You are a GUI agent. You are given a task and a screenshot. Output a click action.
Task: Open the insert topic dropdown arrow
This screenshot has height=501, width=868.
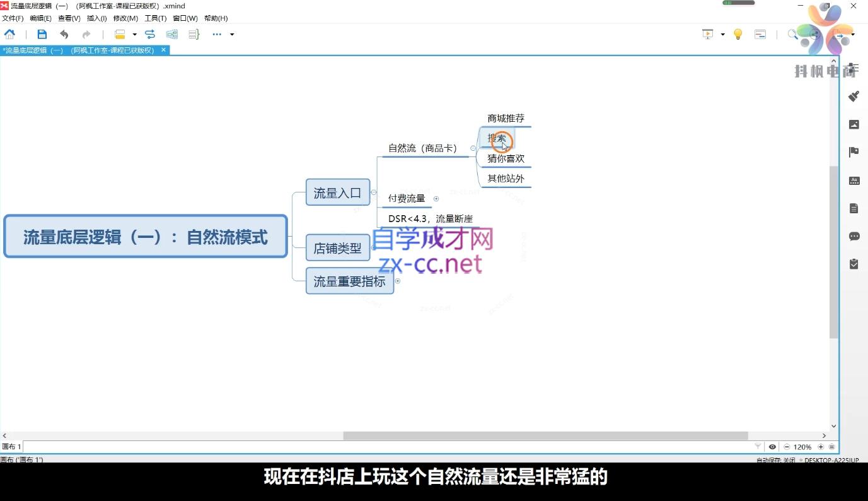tap(133, 34)
